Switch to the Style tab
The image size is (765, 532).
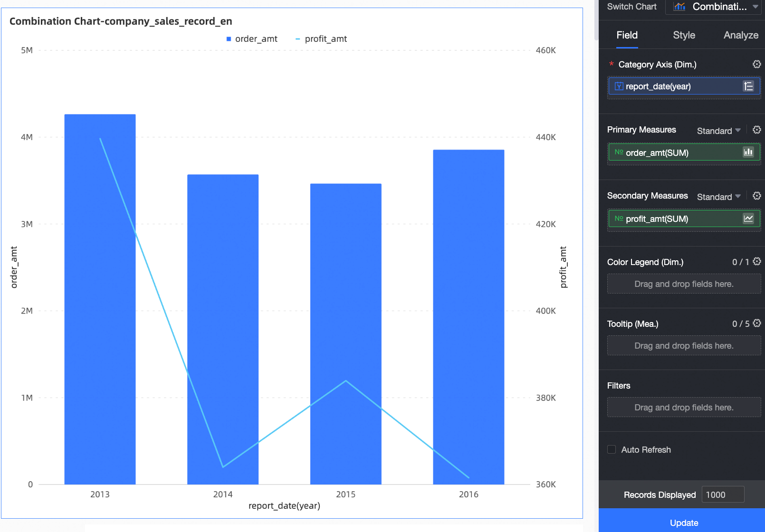(x=684, y=35)
